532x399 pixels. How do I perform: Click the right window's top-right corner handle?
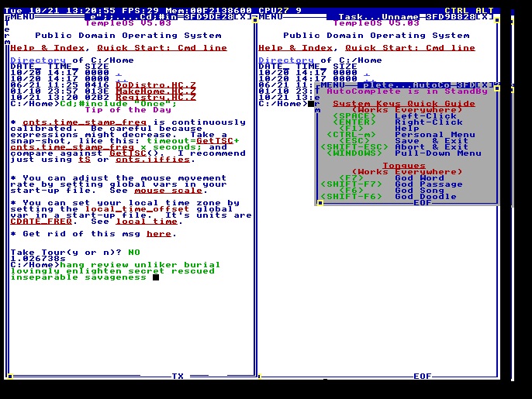(x=496, y=20)
